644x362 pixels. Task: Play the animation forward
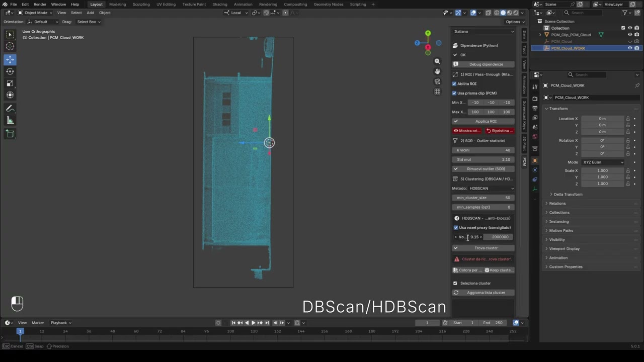point(253,323)
